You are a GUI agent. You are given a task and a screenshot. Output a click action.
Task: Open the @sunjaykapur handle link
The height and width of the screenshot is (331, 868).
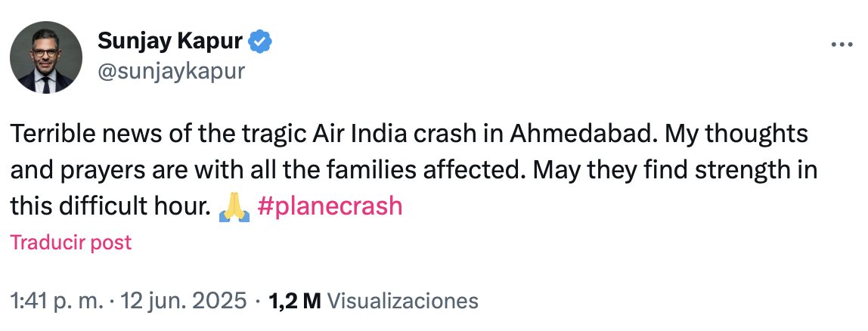(171, 71)
